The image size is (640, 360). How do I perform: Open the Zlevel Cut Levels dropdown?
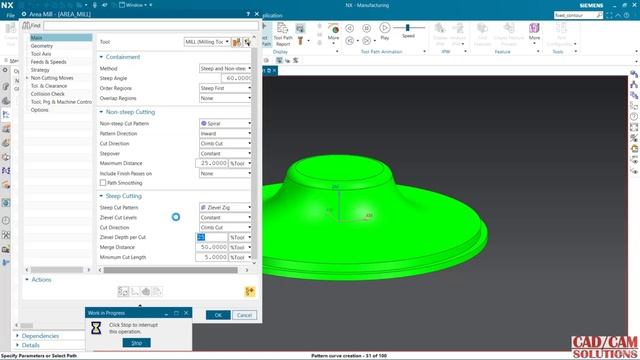(225, 218)
